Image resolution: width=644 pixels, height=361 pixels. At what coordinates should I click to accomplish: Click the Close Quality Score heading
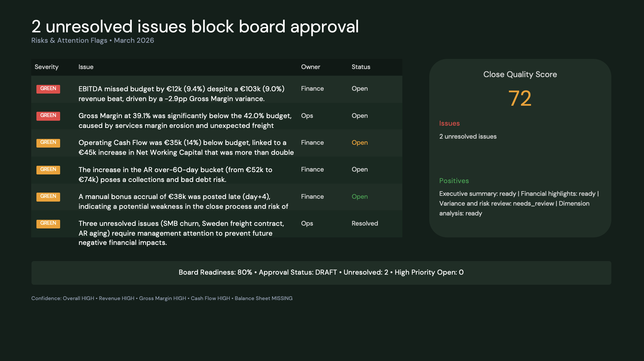[x=520, y=75]
